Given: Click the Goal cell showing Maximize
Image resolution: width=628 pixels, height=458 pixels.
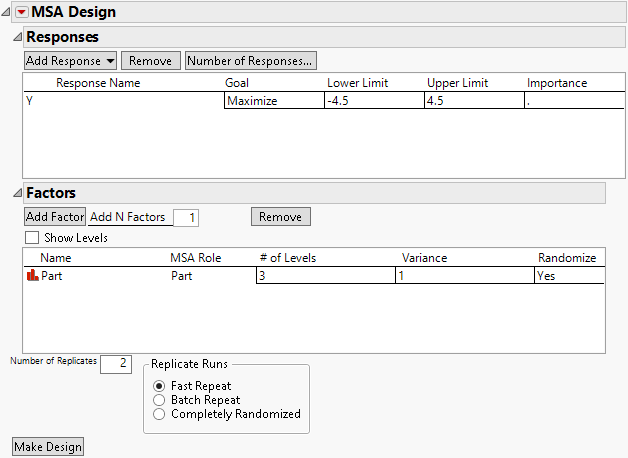Looking at the screenshot, I should pyautogui.click(x=272, y=101).
